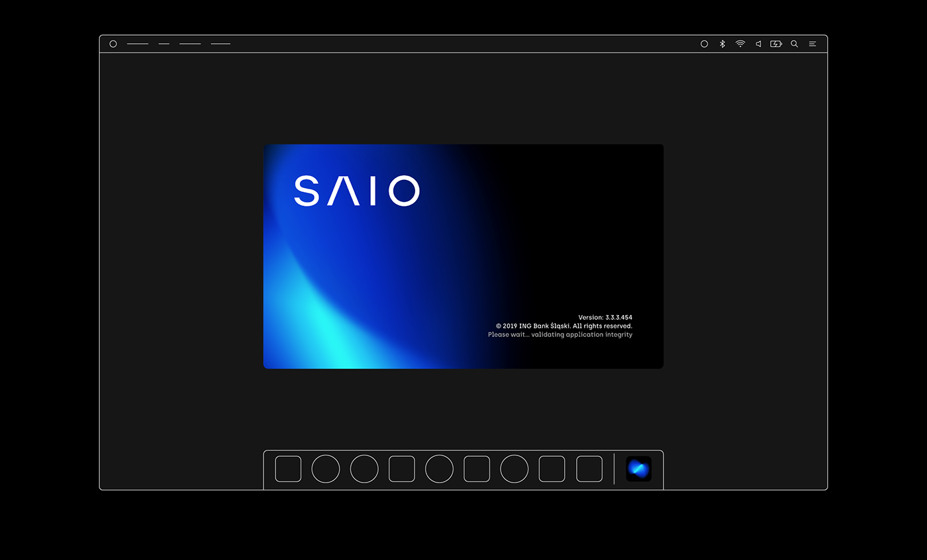Click the dock square nearest the SAIO icon
Viewport: 927px width, 560px height.
(589, 469)
